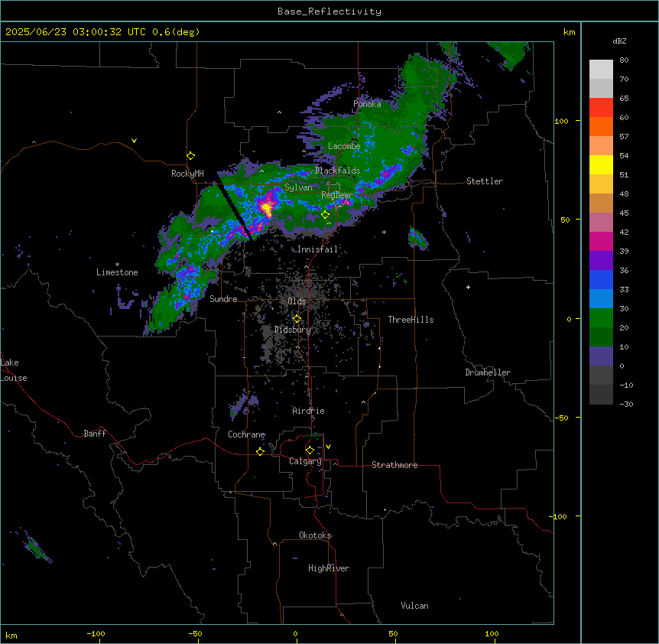Select the white-grey 70-80 dBZ legend swatch
The width and height of the screenshot is (659, 644).
point(601,69)
